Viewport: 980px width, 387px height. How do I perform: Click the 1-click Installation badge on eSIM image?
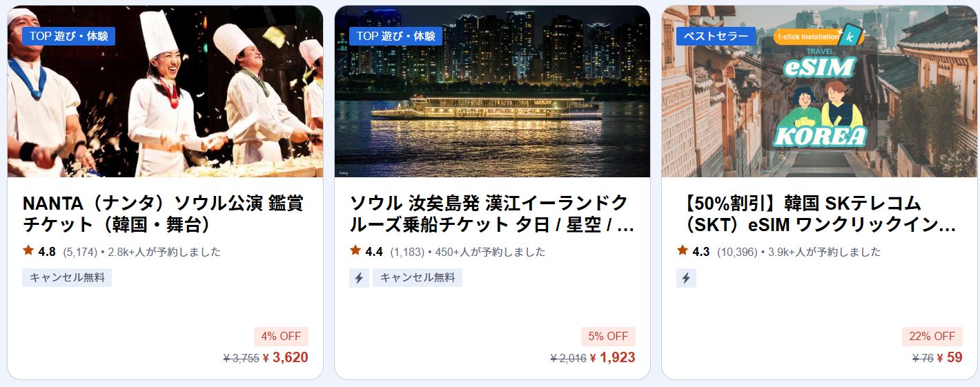tap(812, 37)
